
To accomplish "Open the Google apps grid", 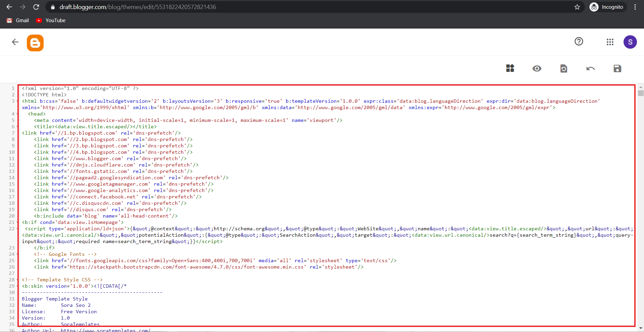I will point(610,42).
